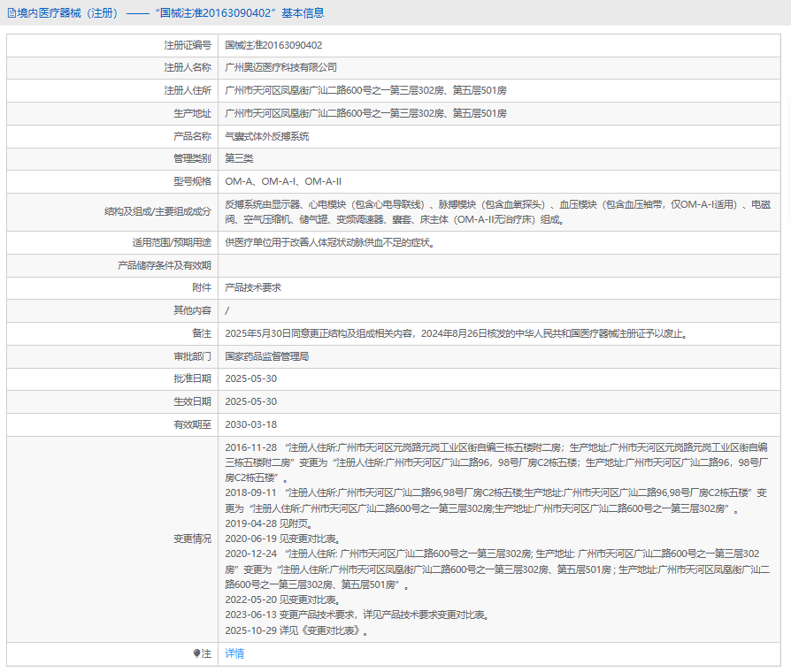Click the 产品储存条件及有效期 label
The image size is (791, 672).
[x=165, y=265]
